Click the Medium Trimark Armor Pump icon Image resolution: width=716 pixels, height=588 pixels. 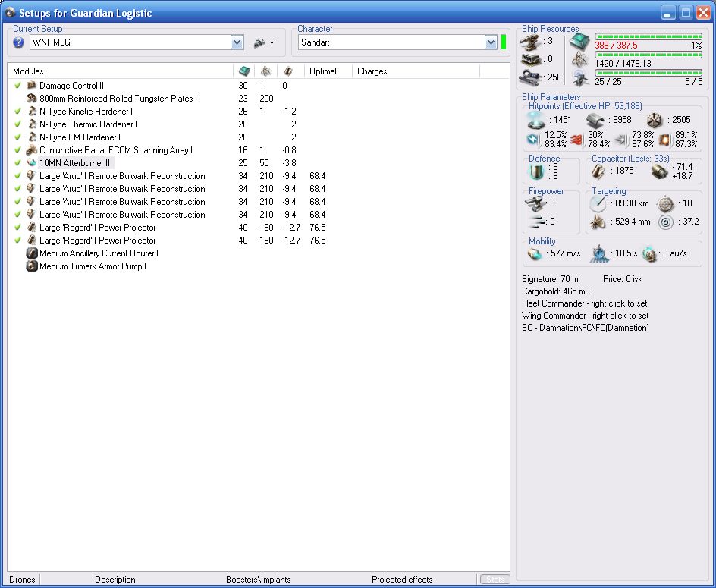[31, 266]
